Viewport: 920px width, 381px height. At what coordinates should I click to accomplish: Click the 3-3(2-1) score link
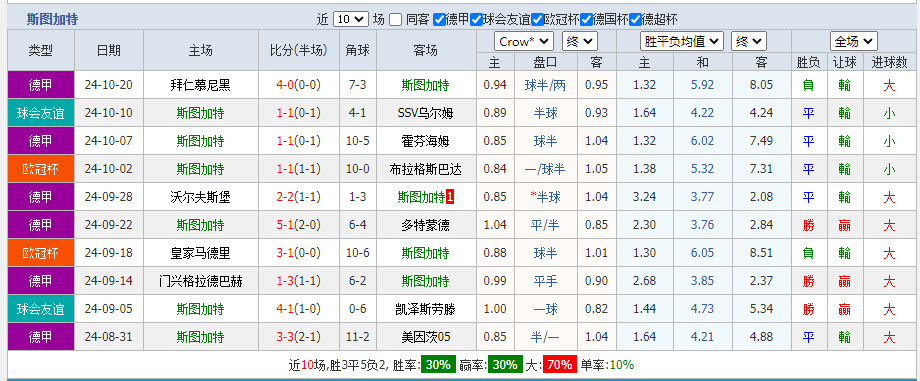coord(299,337)
